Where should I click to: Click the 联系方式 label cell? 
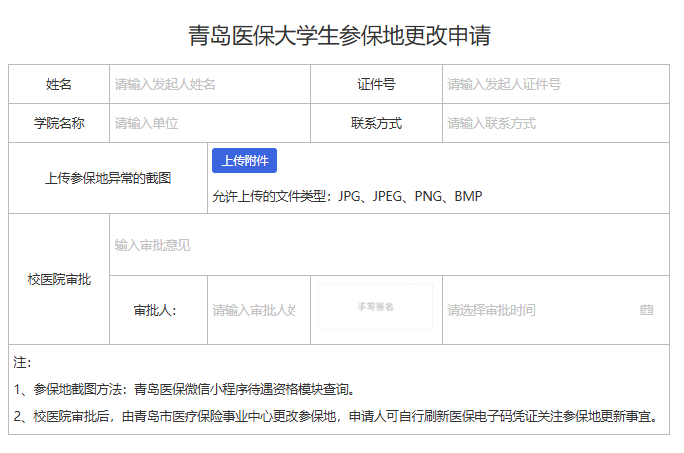tap(376, 123)
